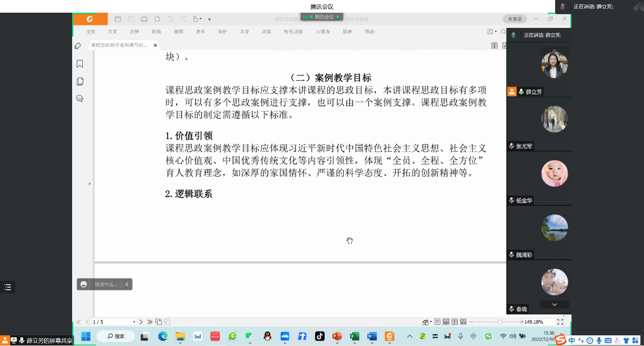The height and width of the screenshot is (346, 644).
Task: Switch to single page view mode
Action: 437,322
